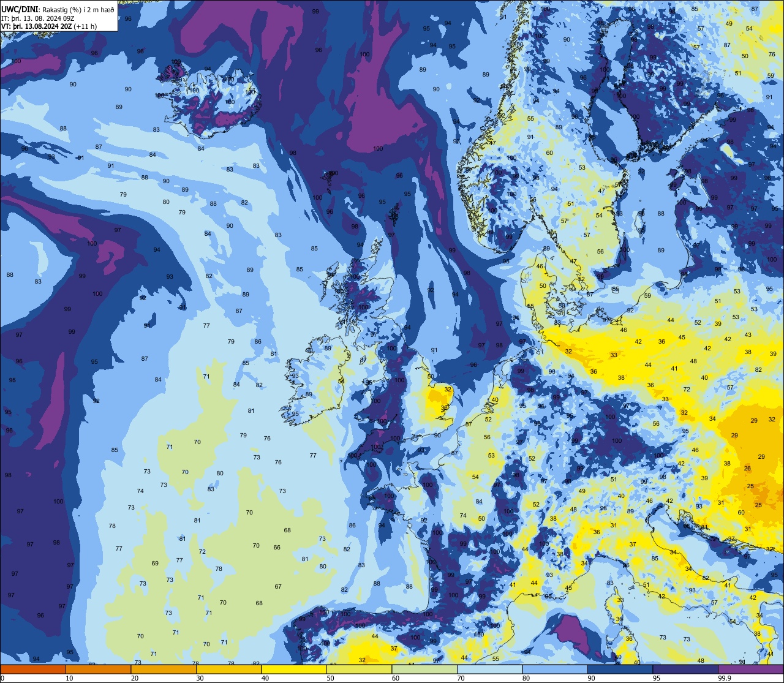Click the humidity value '69' on the map

(x=155, y=564)
